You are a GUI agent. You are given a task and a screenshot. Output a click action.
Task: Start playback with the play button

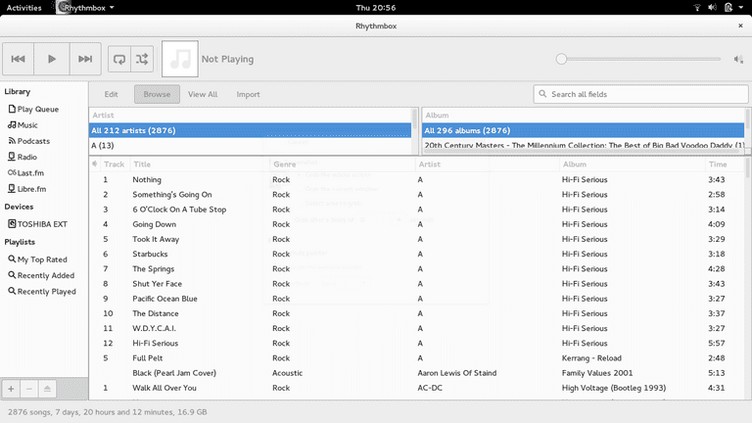click(x=52, y=59)
